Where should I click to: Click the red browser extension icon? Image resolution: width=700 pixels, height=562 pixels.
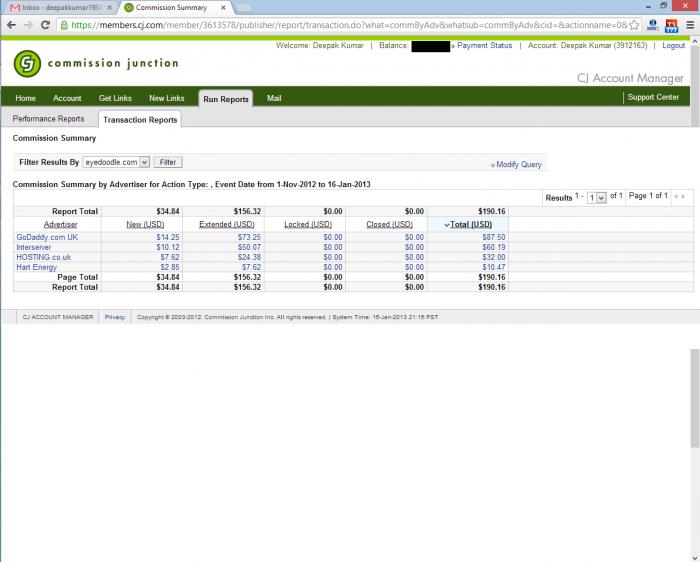[671, 25]
